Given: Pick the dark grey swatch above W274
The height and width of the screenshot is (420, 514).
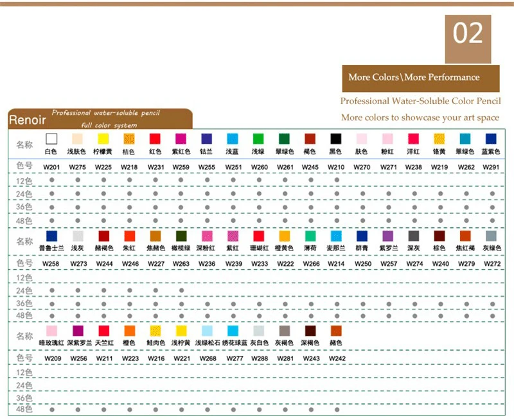Looking at the screenshot, I should pos(414,236).
